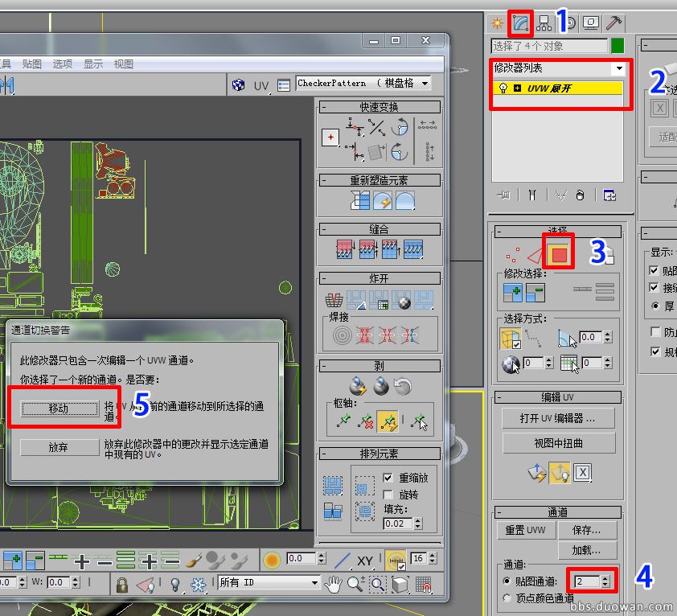Click the lock selection padlock icon
Screen dimensions: 677x616
[x=122, y=584]
